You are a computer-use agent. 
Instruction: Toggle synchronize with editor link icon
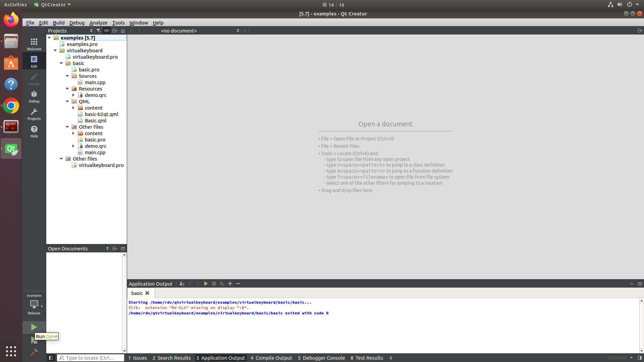pyautogui.click(x=107, y=31)
